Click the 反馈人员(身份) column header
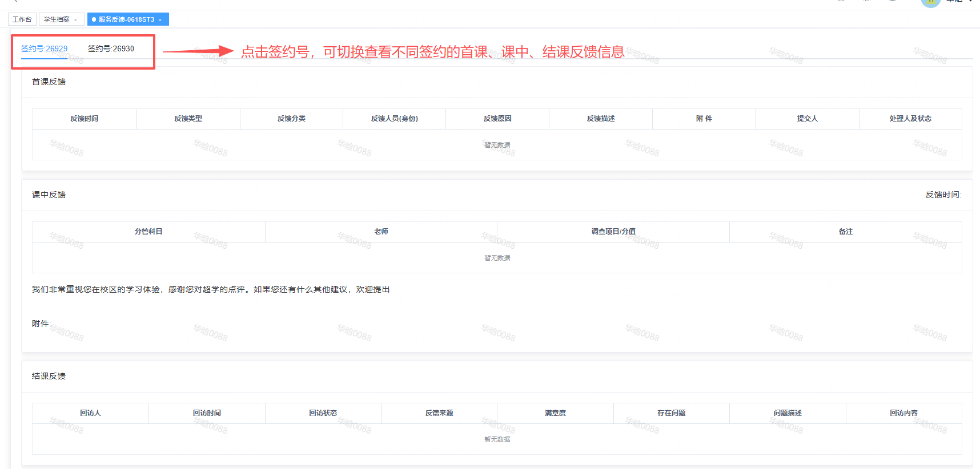 coord(394,119)
